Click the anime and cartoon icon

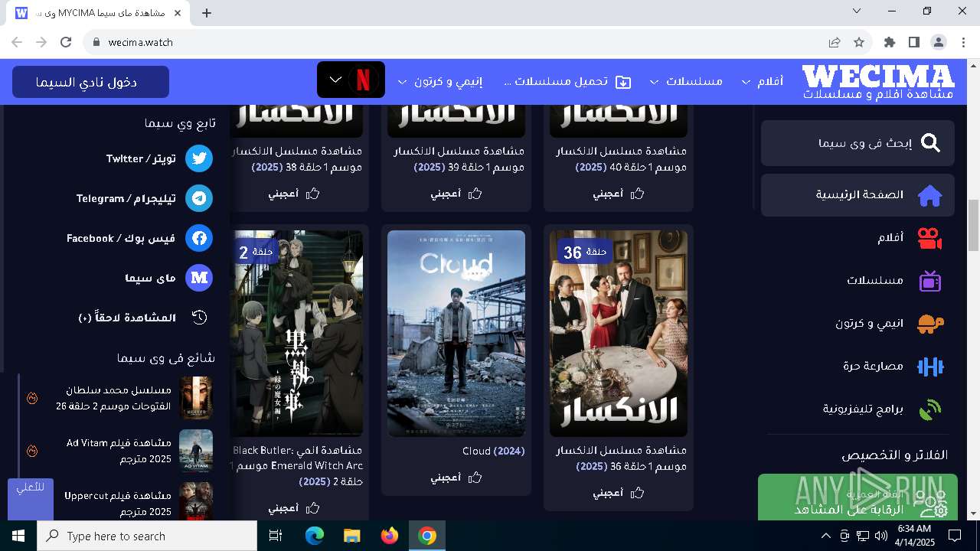pyautogui.click(x=929, y=324)
